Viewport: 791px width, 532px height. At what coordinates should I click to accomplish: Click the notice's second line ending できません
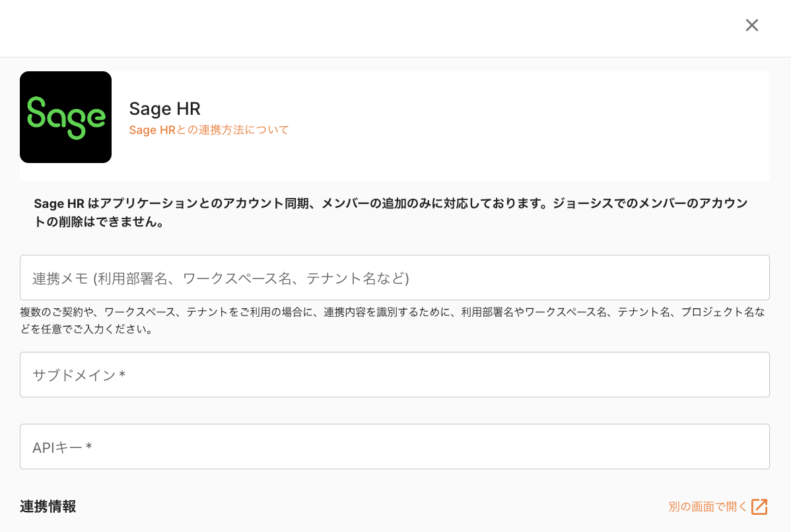[x=99, y=222]
